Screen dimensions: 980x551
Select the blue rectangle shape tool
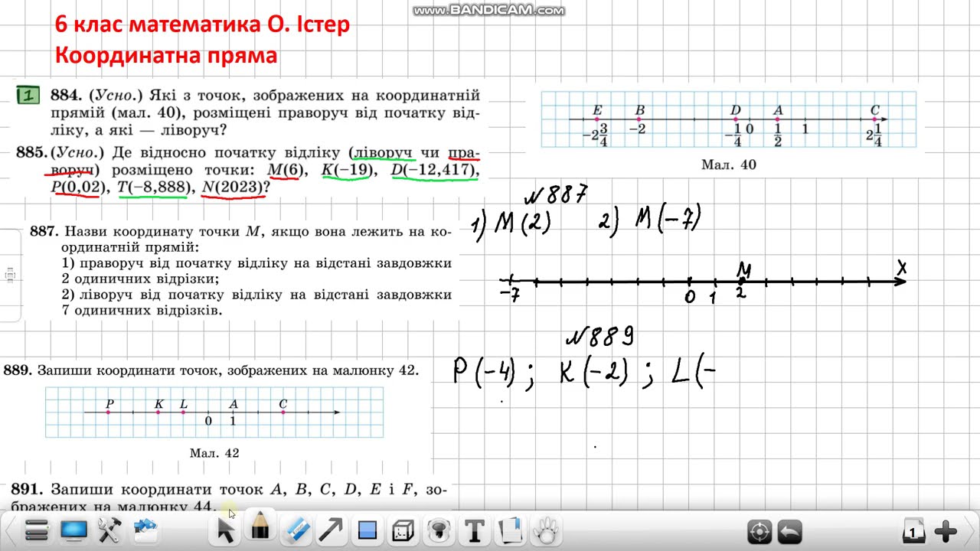pos(367,530)
